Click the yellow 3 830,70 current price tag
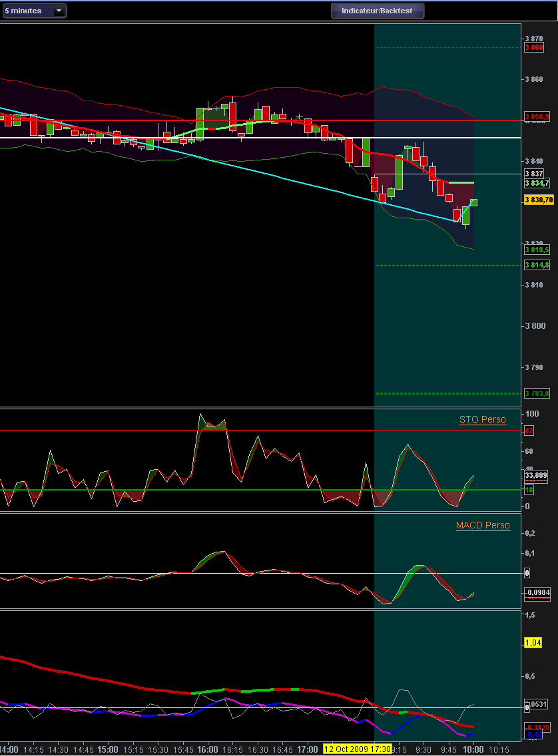This screenshot has width=558, height=756. click(539, 200)
